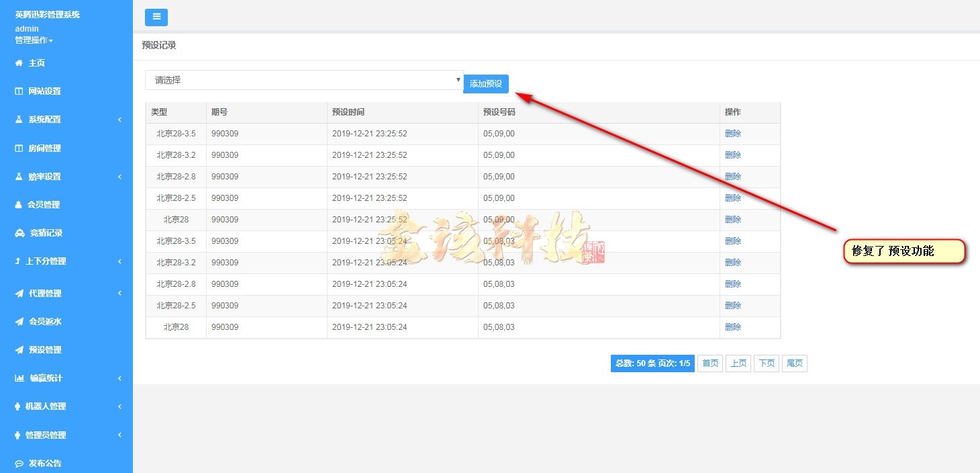Click the icon next to 网站设置
The image size is (980, 473).
point(19,91)
